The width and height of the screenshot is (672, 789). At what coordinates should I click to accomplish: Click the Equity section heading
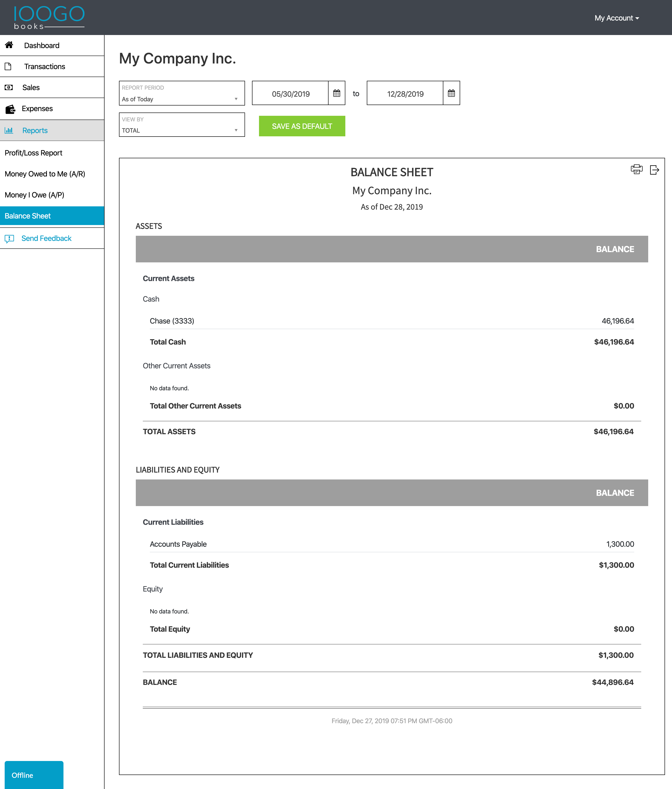point(153,589)
